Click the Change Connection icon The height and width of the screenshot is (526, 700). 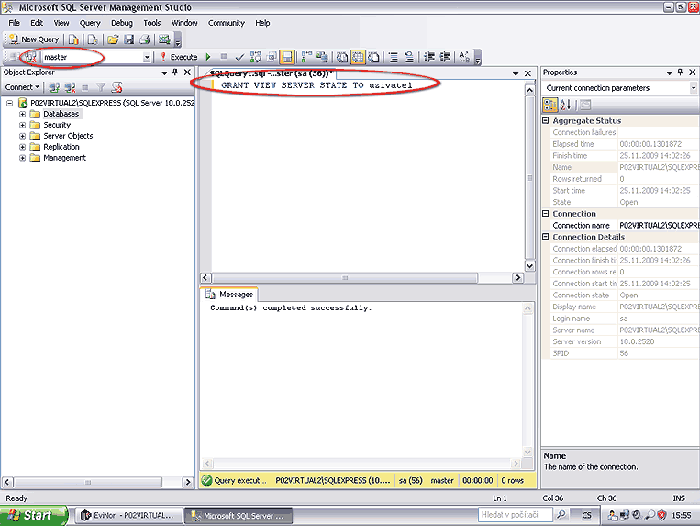click(x=29, y=57)
